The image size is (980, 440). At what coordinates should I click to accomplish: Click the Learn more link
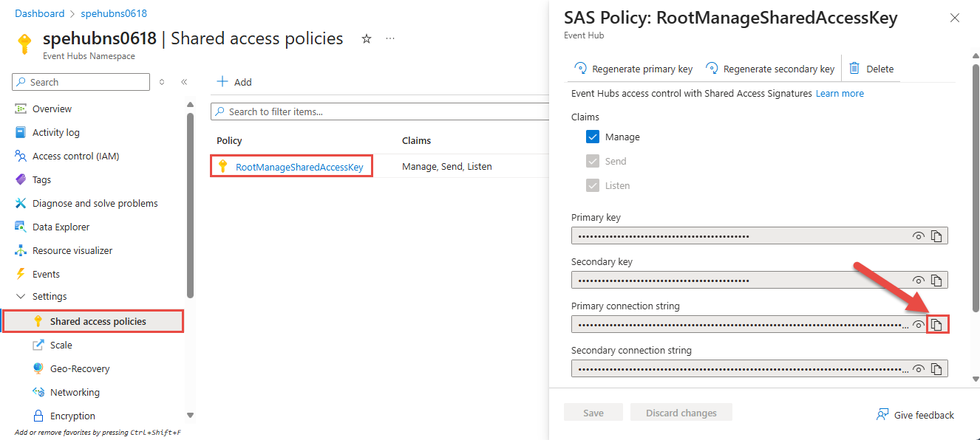pos(840,94)
